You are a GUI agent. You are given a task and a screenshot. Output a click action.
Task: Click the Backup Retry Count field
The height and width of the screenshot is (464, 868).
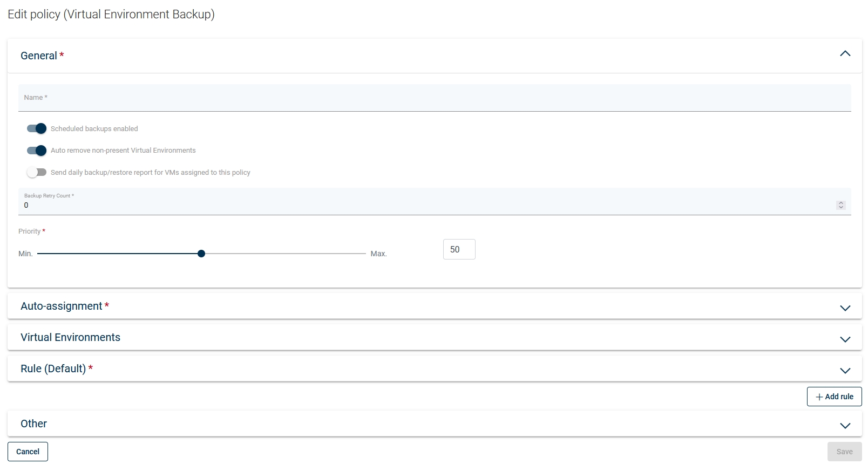click(426, 205)
